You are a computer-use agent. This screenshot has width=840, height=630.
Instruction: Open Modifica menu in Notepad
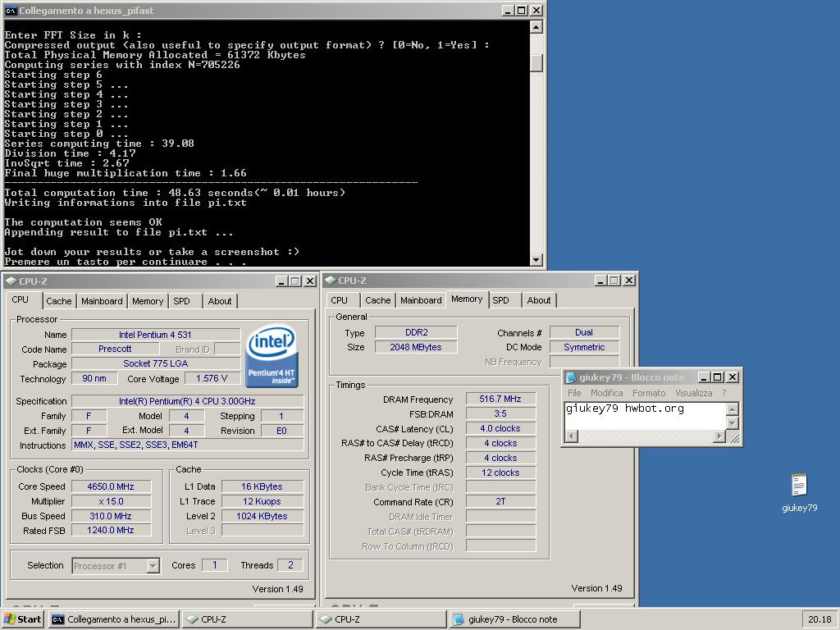(606, 393)
